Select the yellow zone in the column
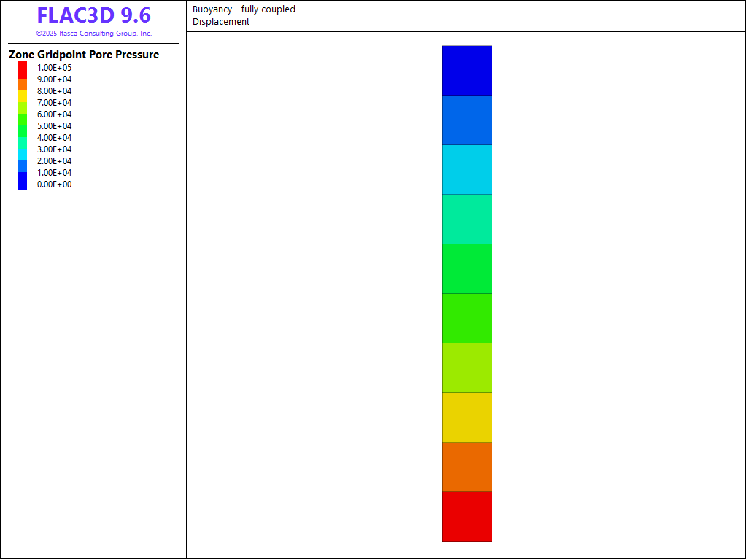 point(467,417)
